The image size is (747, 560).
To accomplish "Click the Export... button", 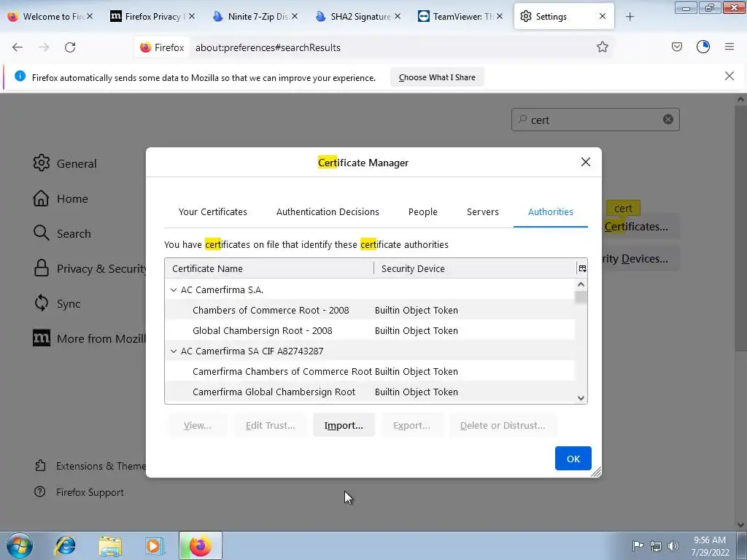I will [411, 425].
